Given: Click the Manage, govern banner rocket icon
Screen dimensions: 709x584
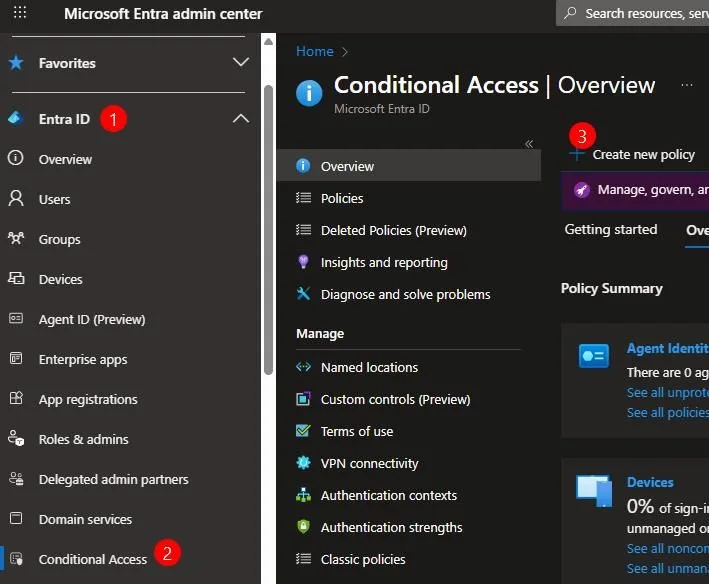Looking at the screenshot, I should (x=582, y=190).
